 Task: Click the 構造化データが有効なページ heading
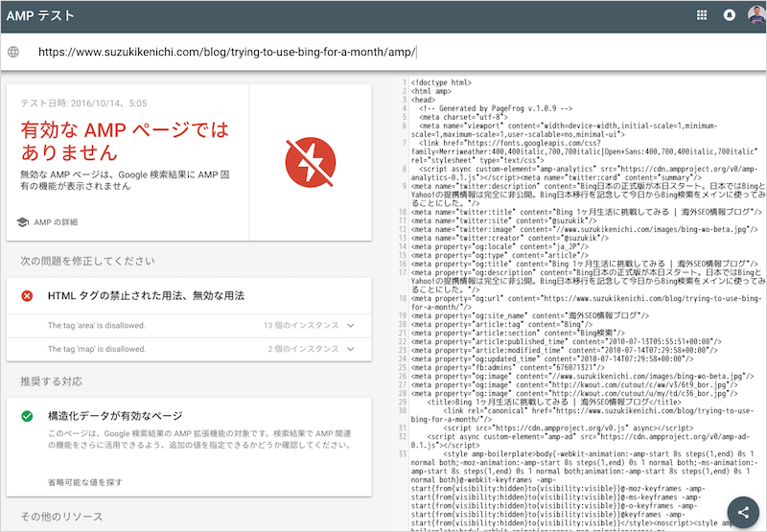pos(115,416)
